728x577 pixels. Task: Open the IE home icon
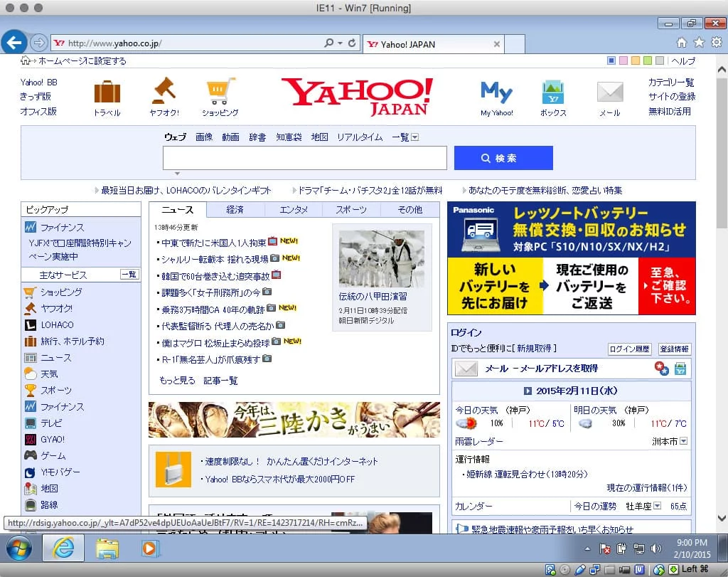pos(681,43)
